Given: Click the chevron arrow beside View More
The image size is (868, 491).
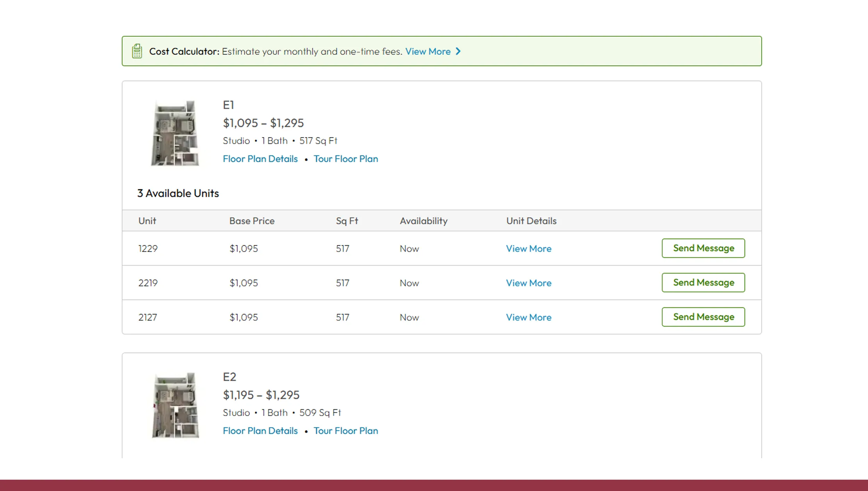Looking at the screenshot, I should [458, 51].
